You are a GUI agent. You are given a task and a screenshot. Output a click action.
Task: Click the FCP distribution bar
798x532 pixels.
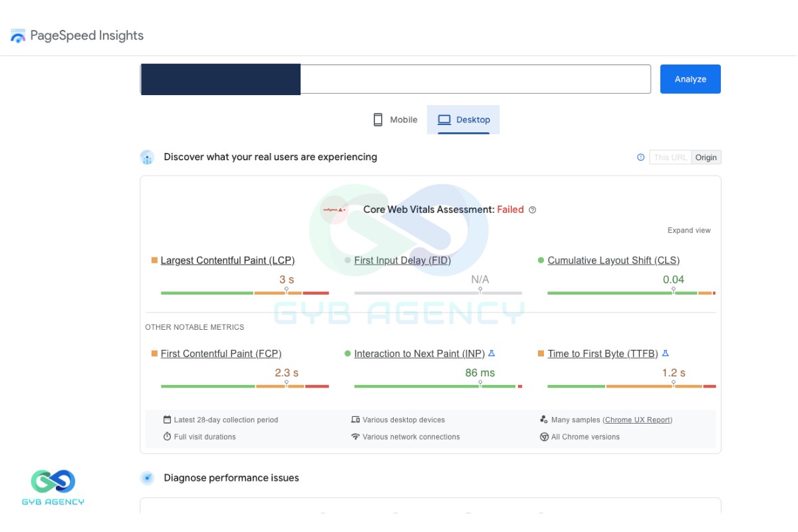pos(245,386)
